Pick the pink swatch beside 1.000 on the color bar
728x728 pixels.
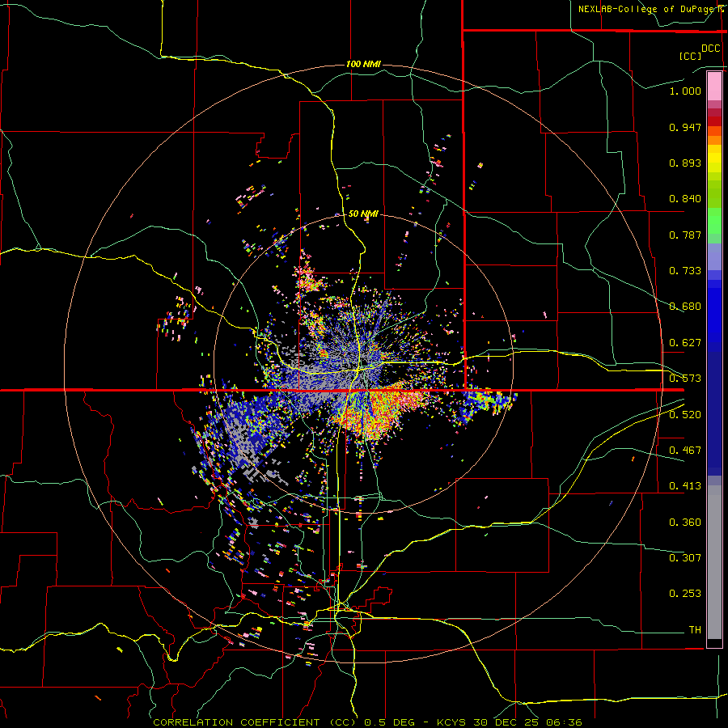[714, 87]
